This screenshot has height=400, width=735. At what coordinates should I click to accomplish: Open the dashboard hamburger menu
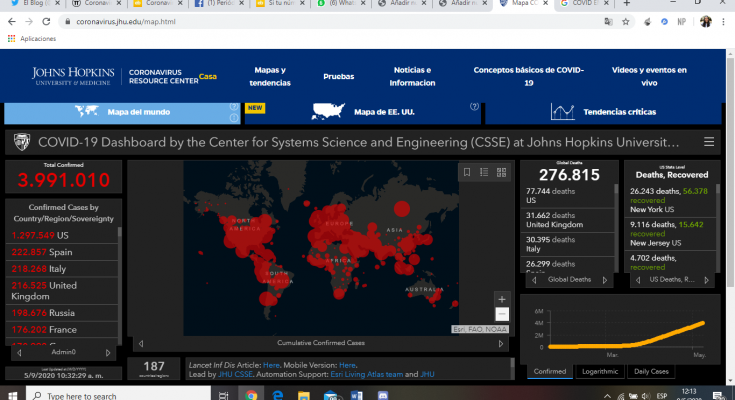(x=709, y=142)
